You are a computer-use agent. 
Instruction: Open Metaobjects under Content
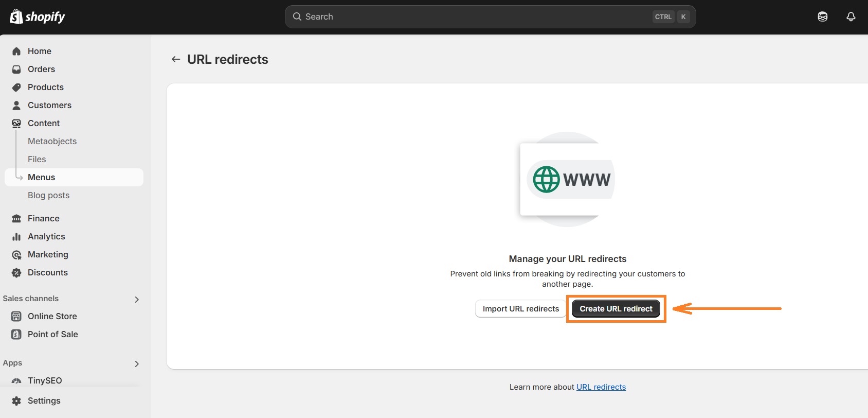point(52,141)
